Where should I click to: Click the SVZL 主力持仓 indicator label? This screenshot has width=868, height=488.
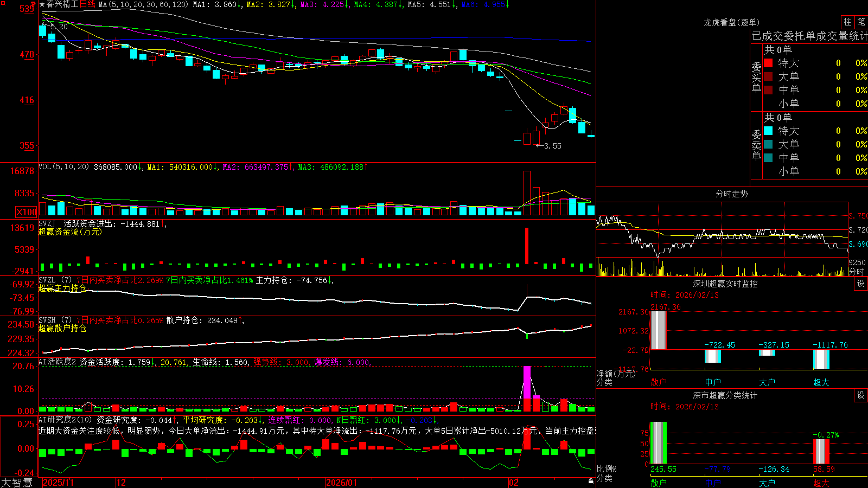point(55,280)
